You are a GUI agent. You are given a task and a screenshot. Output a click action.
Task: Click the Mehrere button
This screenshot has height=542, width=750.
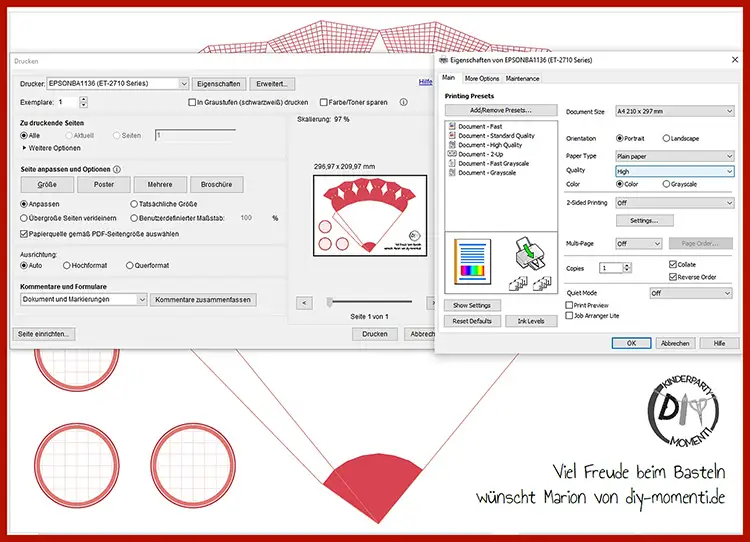click(x=160, y=185)
